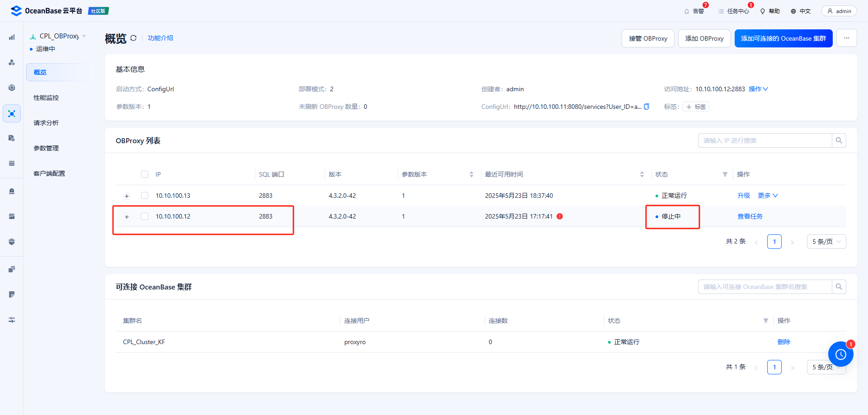
Task: Click the 接管 OBProxy button
Action: [x=648, y=38]
